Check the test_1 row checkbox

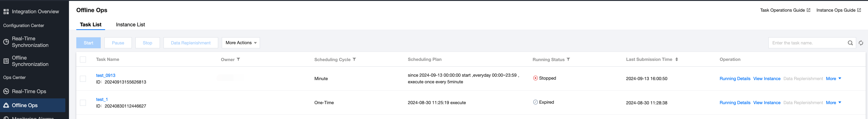point(83,103)
